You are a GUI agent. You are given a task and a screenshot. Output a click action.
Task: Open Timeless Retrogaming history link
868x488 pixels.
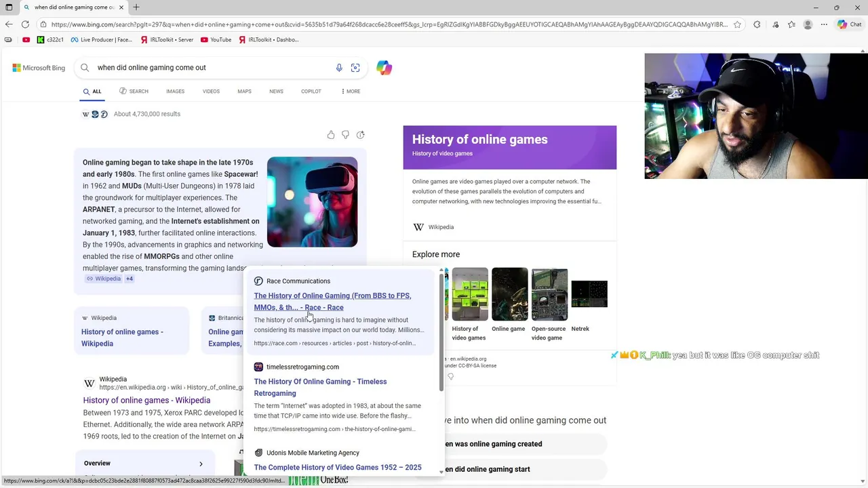320,387
